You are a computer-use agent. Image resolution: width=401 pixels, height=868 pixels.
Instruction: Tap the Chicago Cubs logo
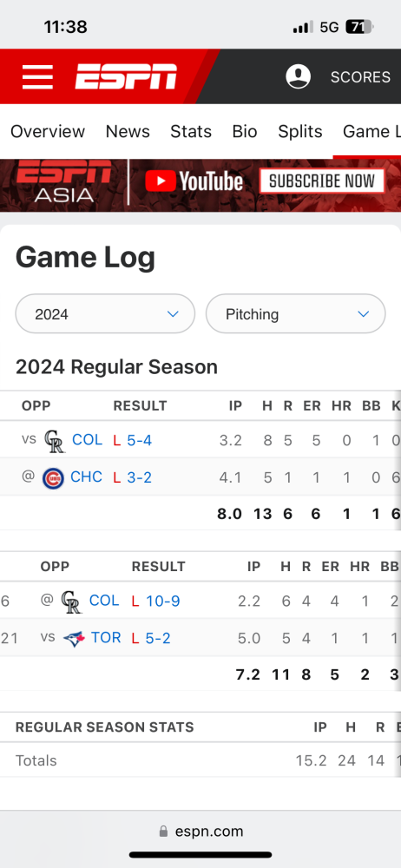pos(53,477)
